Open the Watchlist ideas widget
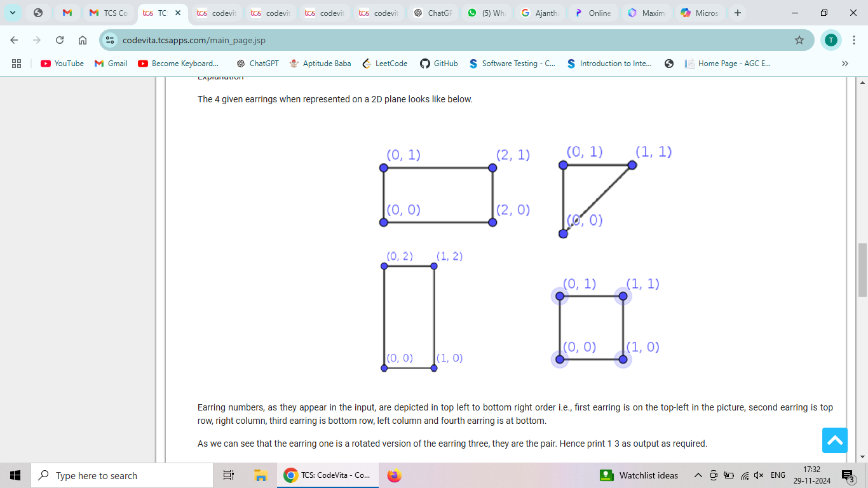The width and height of the screenshot is (868, 488). point(641,475)
